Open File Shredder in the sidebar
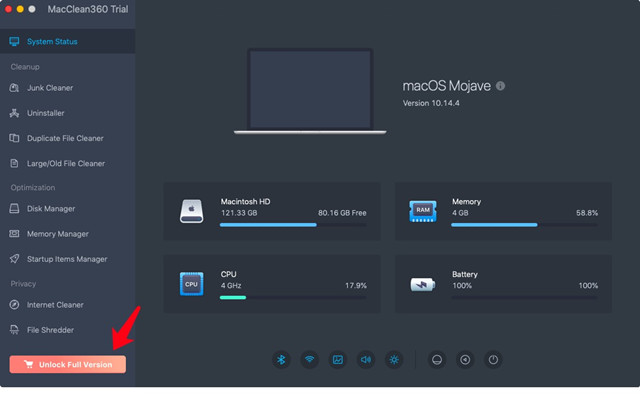 68,330
